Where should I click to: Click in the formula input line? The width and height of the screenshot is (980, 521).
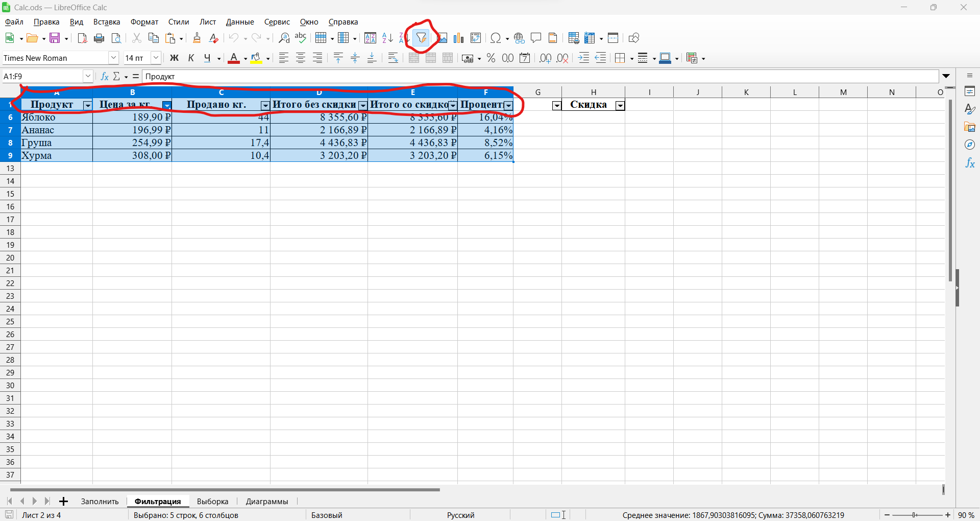coord(540,76)
